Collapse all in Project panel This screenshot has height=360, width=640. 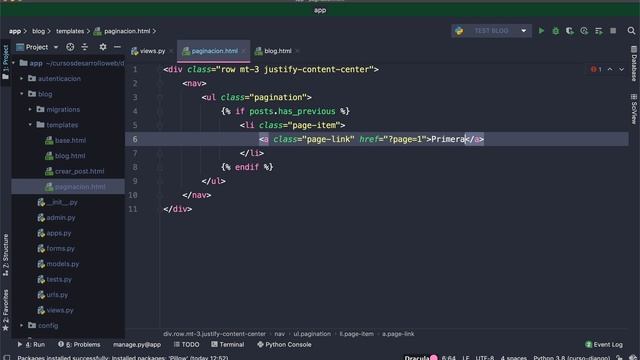[84, 47]
